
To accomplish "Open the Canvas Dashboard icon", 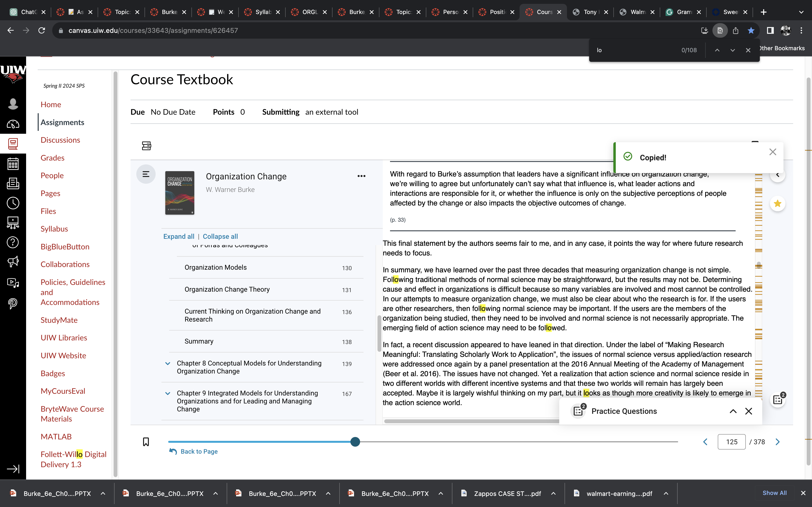I will (13, 124).
